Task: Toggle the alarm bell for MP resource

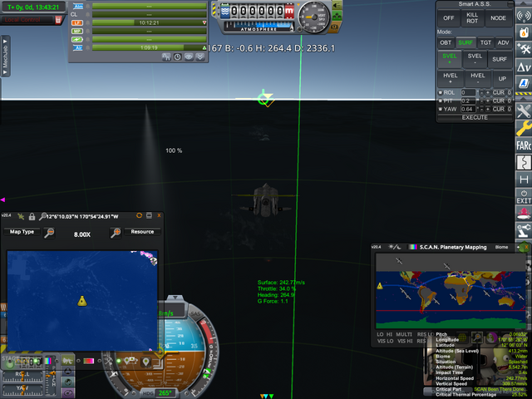Action: [x=87, y=32]
